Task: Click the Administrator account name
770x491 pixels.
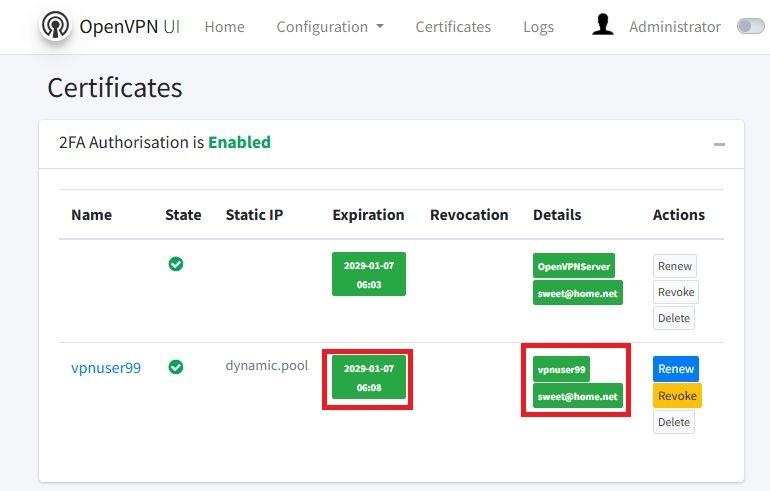Action: pyautogui.click(x=675, y=27)
